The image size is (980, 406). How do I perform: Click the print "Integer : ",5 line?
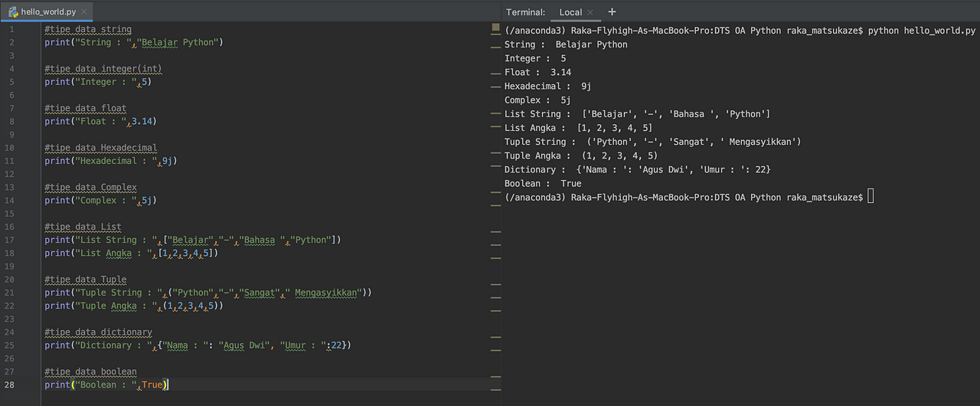point(98,82)
